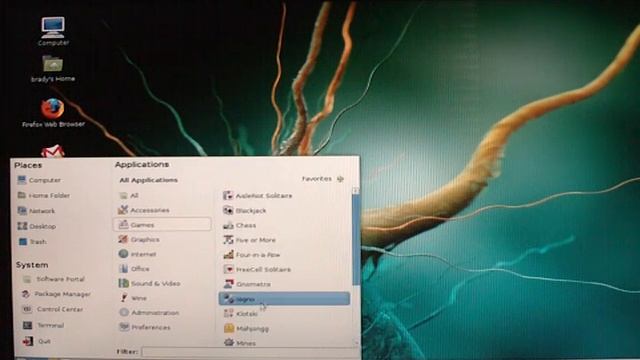Launch Mahjongg game
This screenshot has height=360, width=640.
[x=246, y=328]
